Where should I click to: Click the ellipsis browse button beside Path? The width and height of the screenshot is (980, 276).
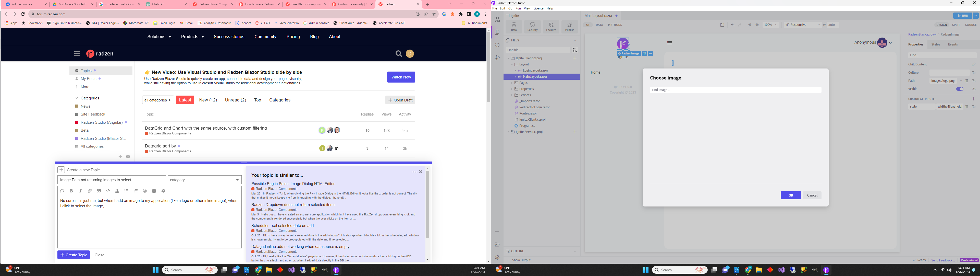click(x=960, y=81)
